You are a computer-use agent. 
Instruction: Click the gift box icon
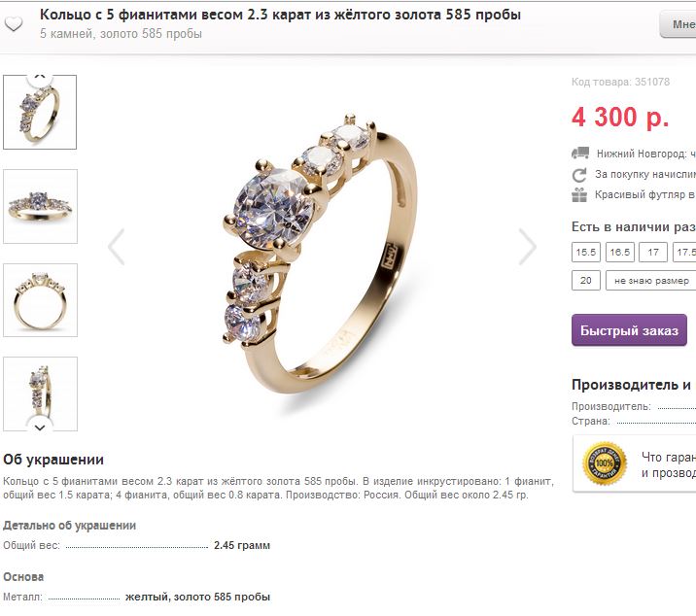tap(579, 195)
